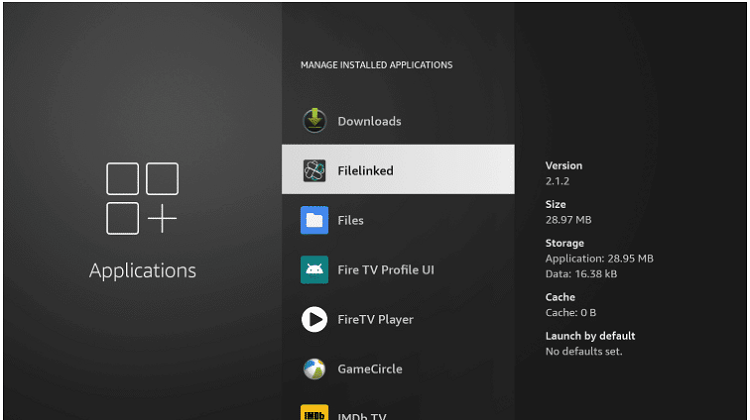This screenshot has width=750, height=420.
Task: Click No defaults set text
Action: pos(584,352)
